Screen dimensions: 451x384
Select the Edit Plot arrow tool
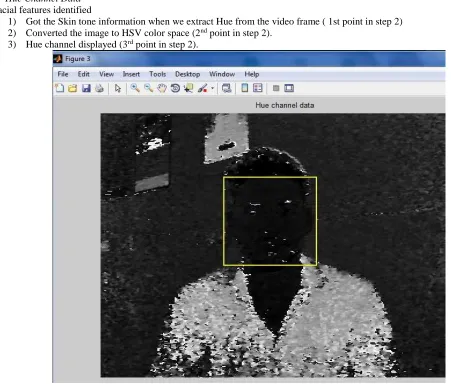118,88
